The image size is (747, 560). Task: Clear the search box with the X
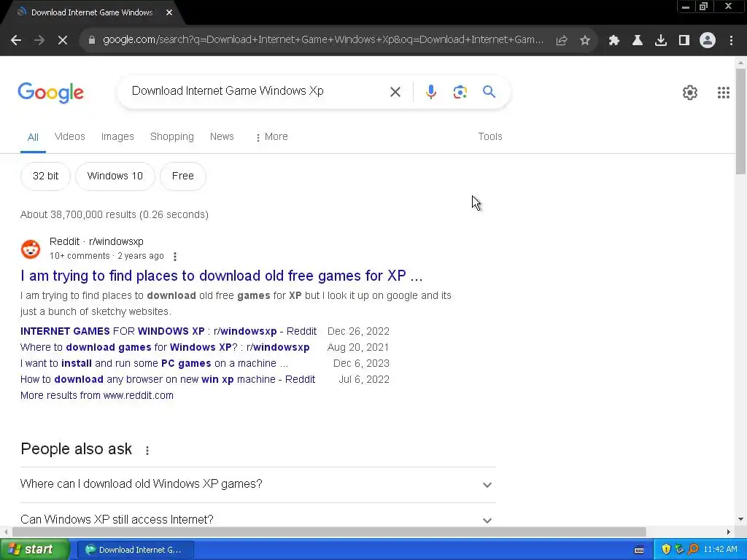pos(395,92)
